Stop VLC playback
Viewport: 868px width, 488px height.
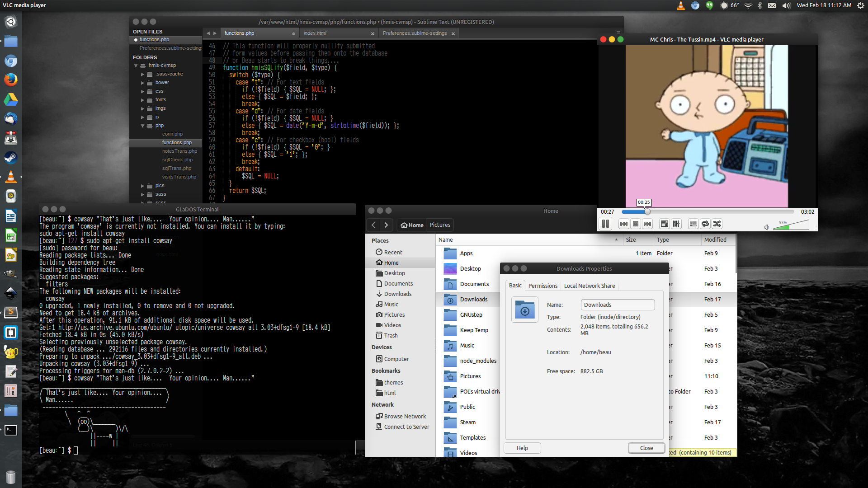tap(636, 224)
